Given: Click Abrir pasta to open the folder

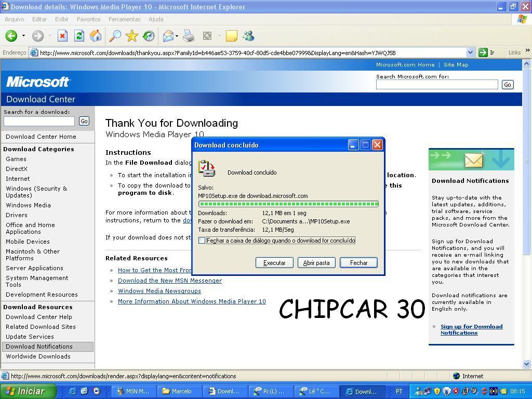Looking at the screenshot, I should coord(316,262).
